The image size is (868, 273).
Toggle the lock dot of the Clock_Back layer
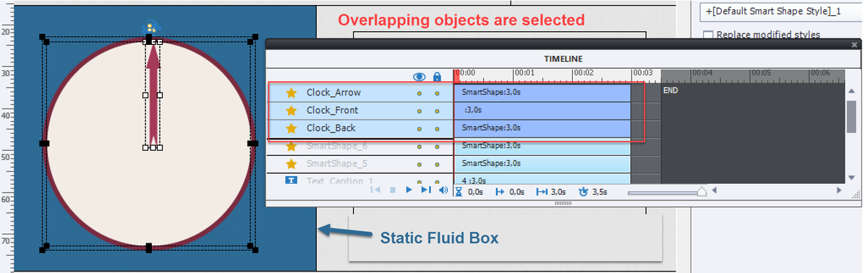(x=437, y=129)
